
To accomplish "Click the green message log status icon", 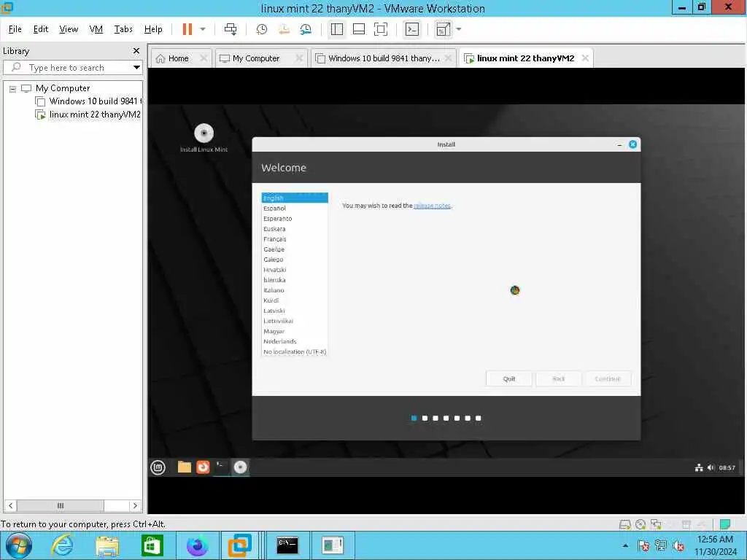I will click(724, 524).
